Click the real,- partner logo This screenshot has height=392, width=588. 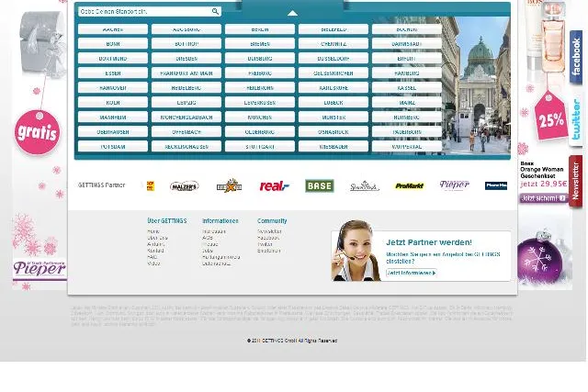pyautogui.click(x=274, y=185)
